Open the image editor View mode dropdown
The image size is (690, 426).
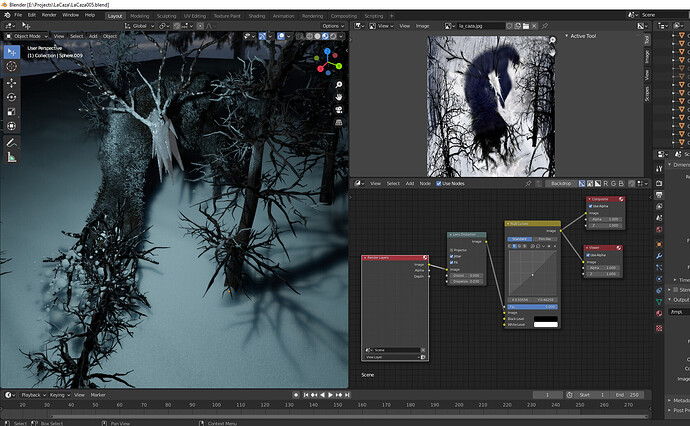point(381,26)
